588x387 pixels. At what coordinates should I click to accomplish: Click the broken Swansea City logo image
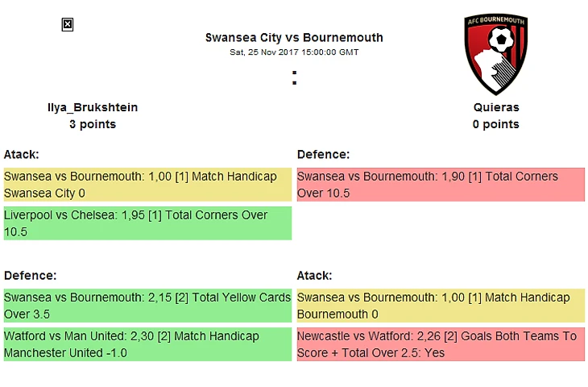tap(68, 25)
